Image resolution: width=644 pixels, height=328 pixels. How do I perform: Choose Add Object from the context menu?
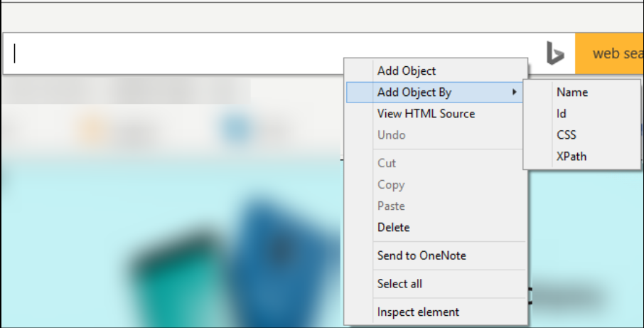(x=407, y=70)
